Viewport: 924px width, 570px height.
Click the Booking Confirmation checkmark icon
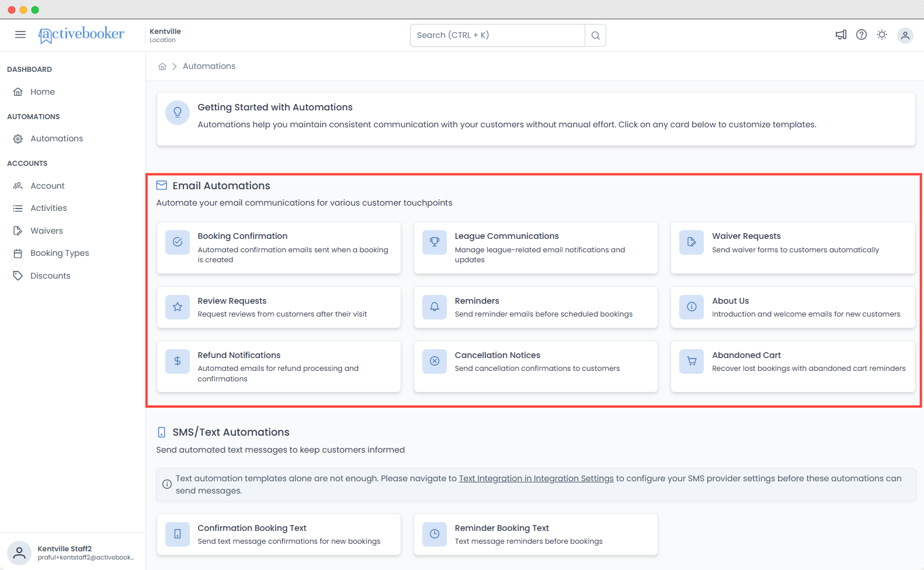(x=178, y=242)
